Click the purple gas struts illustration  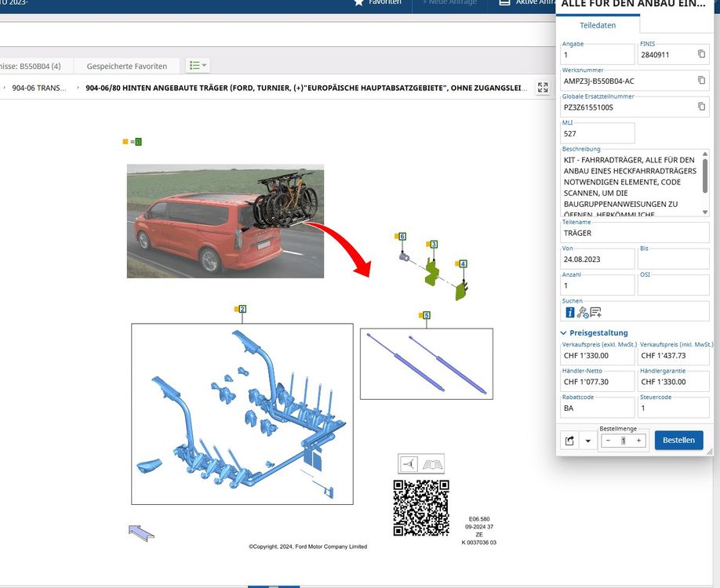[x=426, y=364]
